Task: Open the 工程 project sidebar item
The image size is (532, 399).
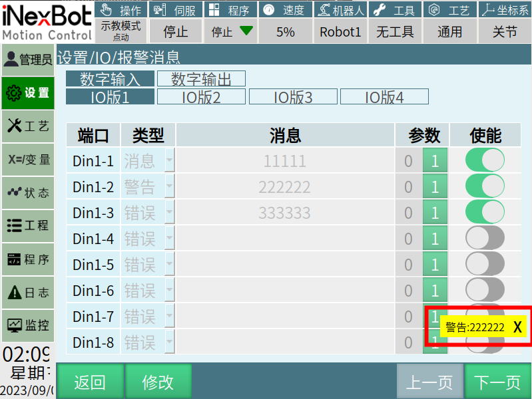Action: point(27,225)
